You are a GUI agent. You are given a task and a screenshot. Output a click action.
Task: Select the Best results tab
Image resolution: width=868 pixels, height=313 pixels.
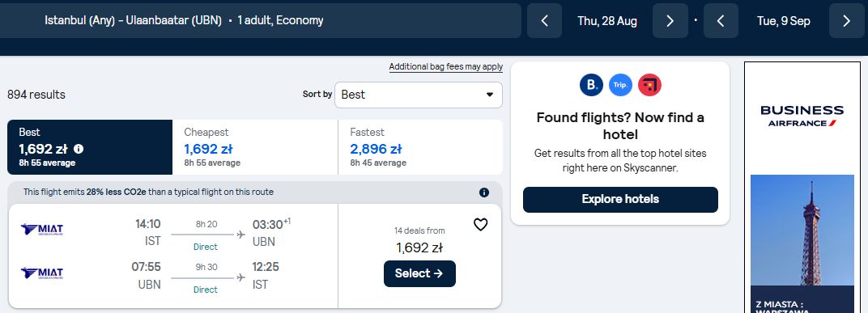[90, 147]
